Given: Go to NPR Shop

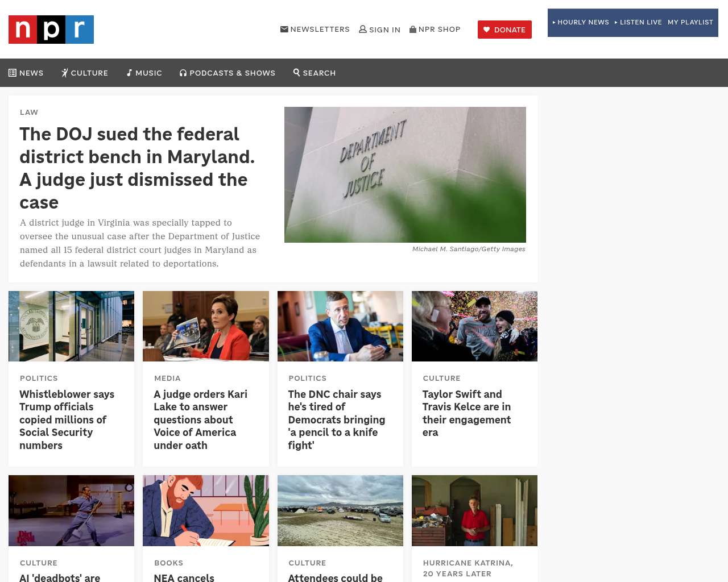Looking at the screenshot, I should pyautogui.click(x=435, y=29).
